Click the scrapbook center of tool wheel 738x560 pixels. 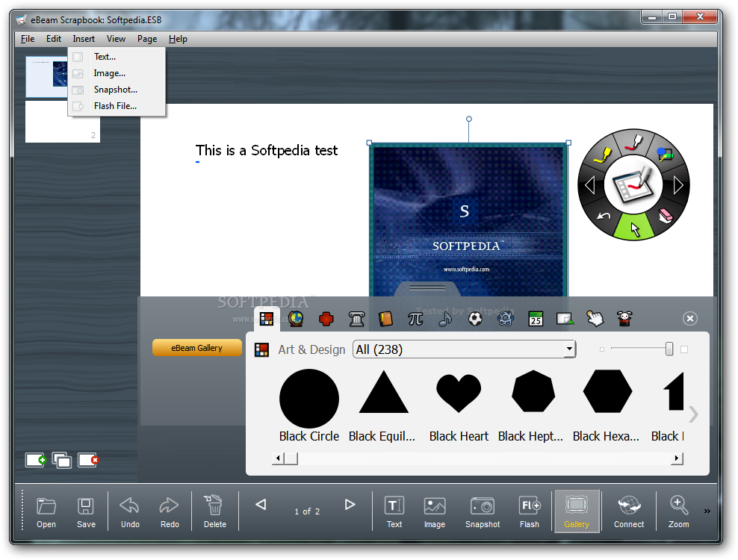[x=633, y=185]
